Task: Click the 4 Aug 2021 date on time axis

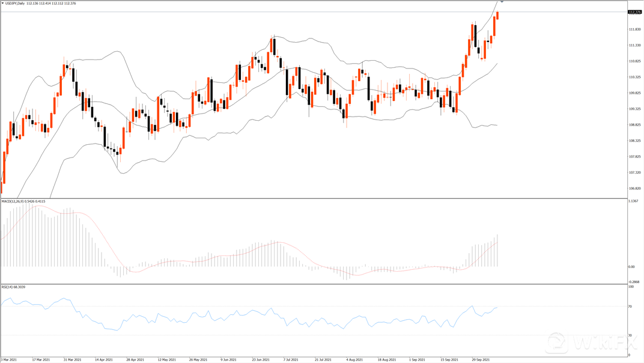Action: [354, 359]
